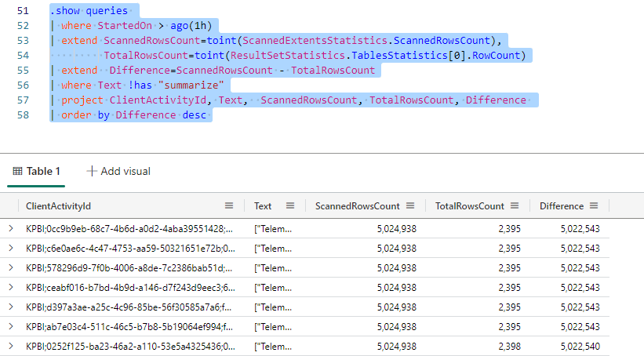Screen dimensions: 644x356
Task: Select cell KPBI;d397a3ae-a25c-4c96-85be
Action: click(x=129, y=307)
